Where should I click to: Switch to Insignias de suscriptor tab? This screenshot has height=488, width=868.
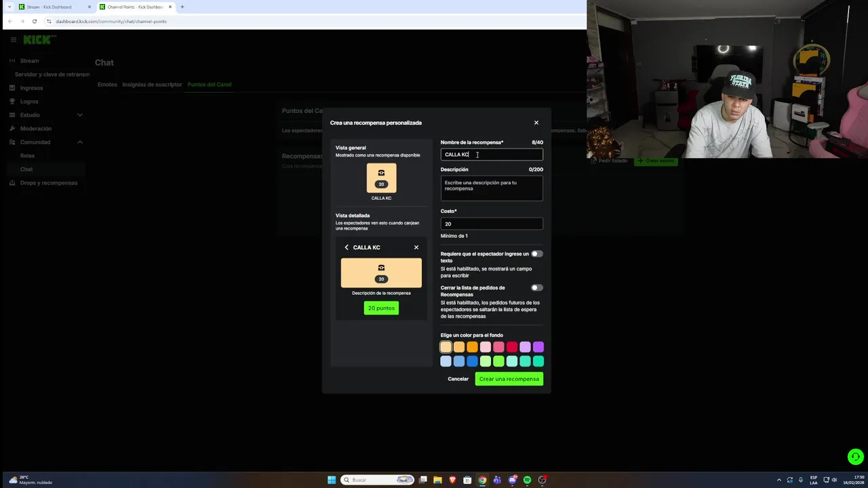(152, 85)
